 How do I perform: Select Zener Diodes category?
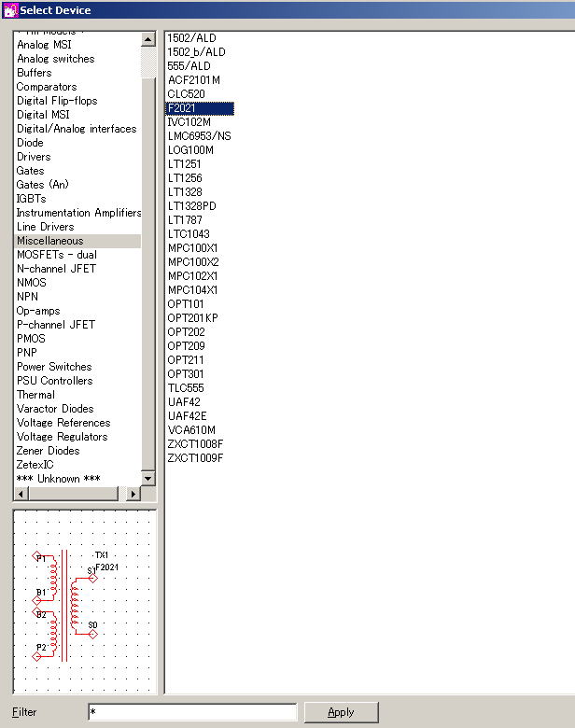49,451
